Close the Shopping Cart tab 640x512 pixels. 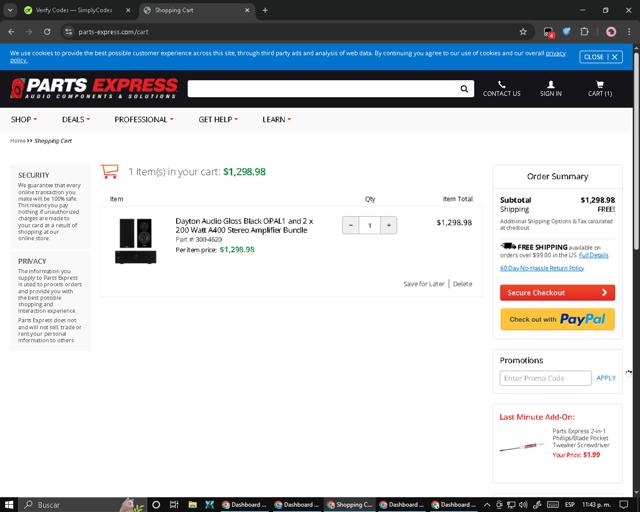[247, 11]
